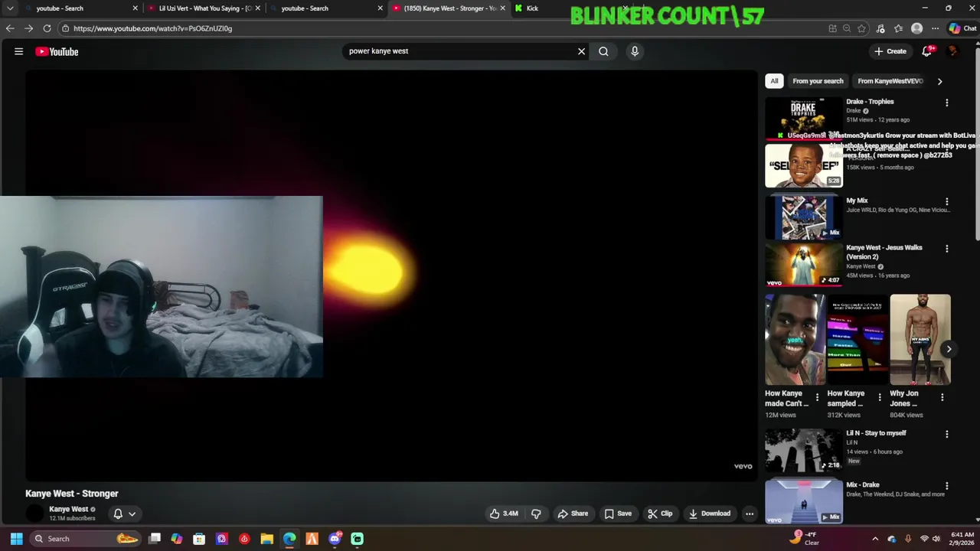Click the Create button

[890, 51]
